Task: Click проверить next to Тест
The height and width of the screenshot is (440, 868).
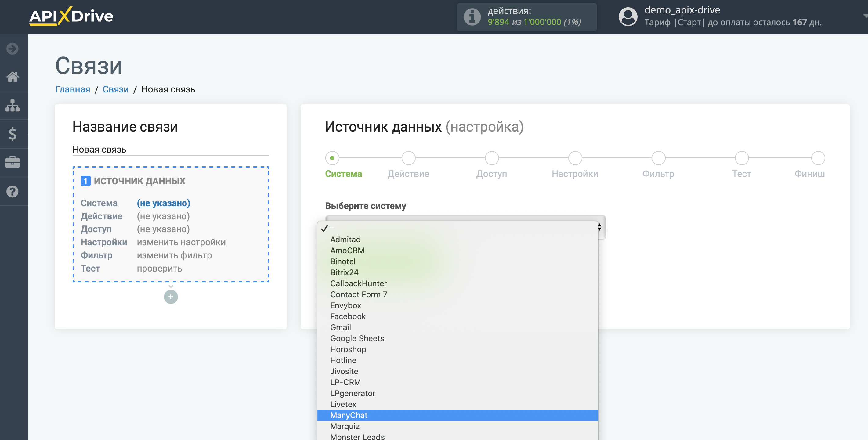Action: (159, 269)
